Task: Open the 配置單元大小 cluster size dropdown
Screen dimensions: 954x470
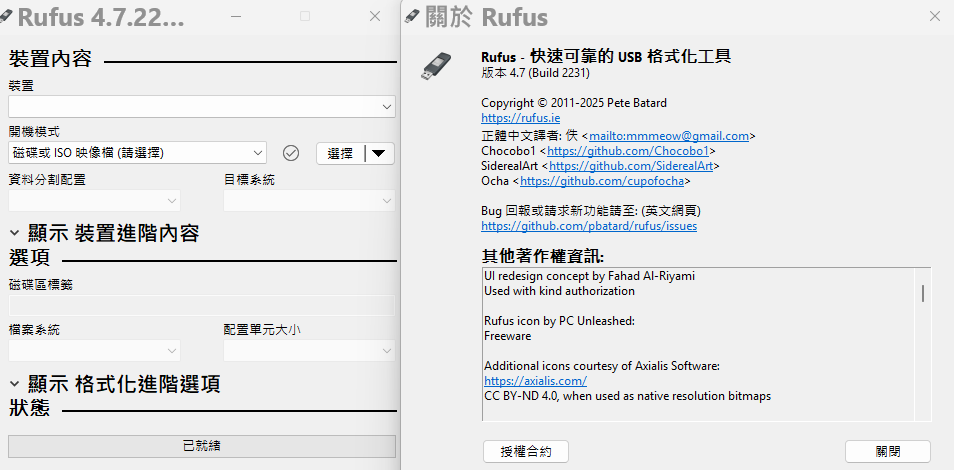Action: click(x=309, y=351)
